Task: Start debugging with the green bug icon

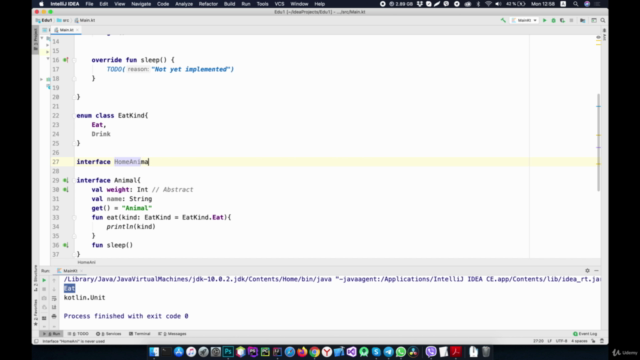Action: tap(553, 20)
